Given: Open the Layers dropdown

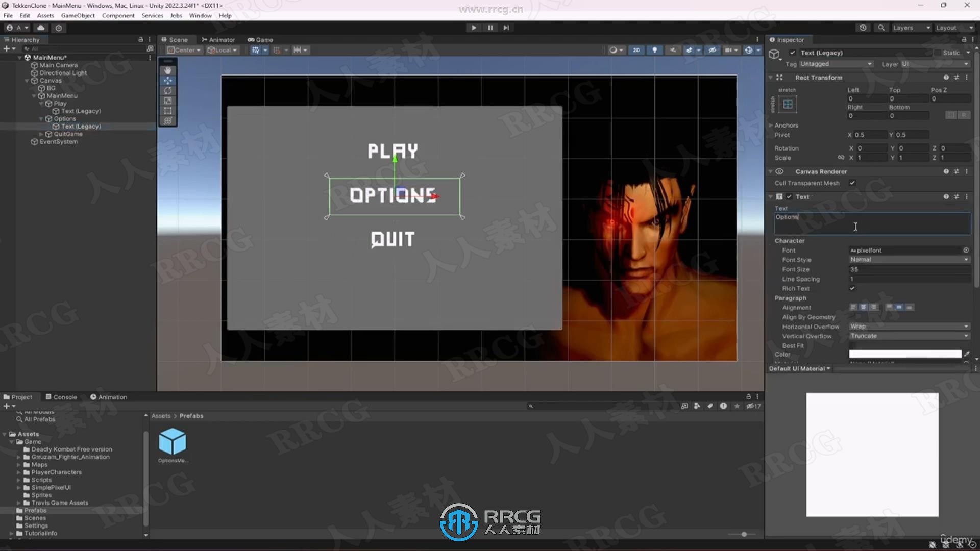Looking at the screenshot, I should (911, 28).
